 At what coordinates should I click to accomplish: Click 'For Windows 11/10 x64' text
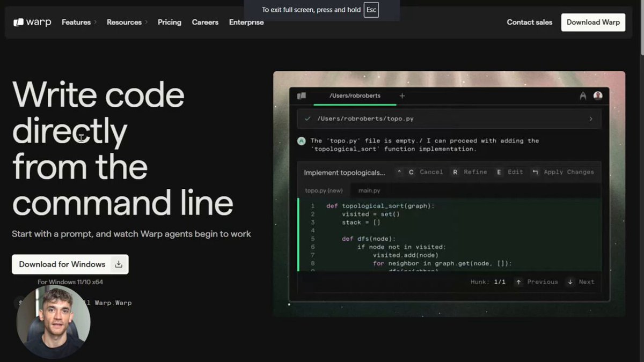70,282
